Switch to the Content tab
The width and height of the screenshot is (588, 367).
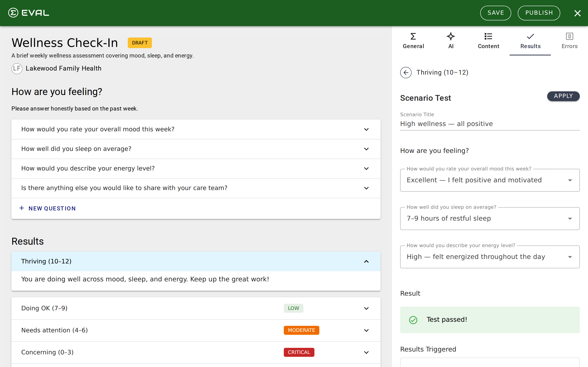488,41
